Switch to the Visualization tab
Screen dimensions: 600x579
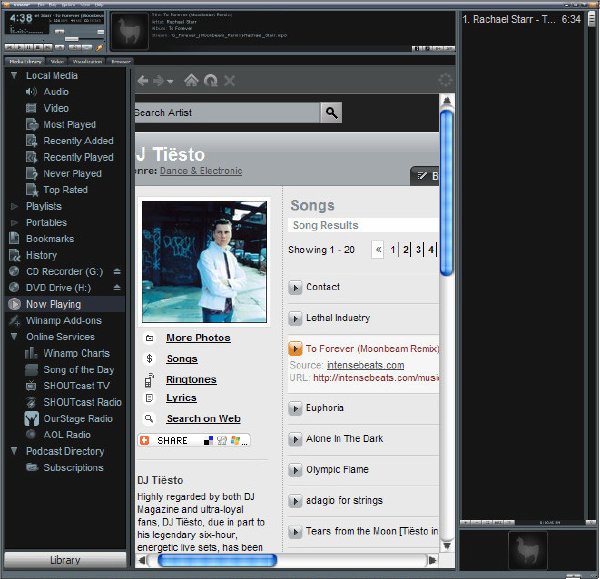(87, 61)
